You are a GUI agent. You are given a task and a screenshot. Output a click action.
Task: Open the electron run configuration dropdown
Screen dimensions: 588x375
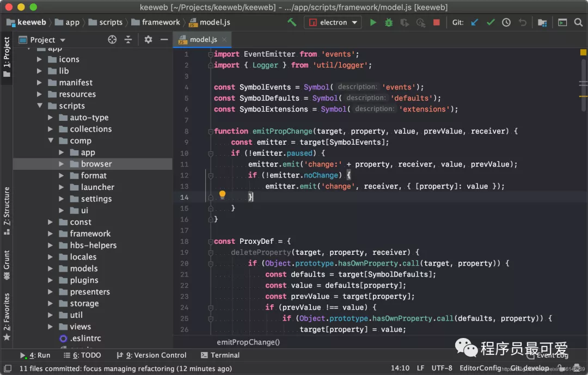click(333, 22)
